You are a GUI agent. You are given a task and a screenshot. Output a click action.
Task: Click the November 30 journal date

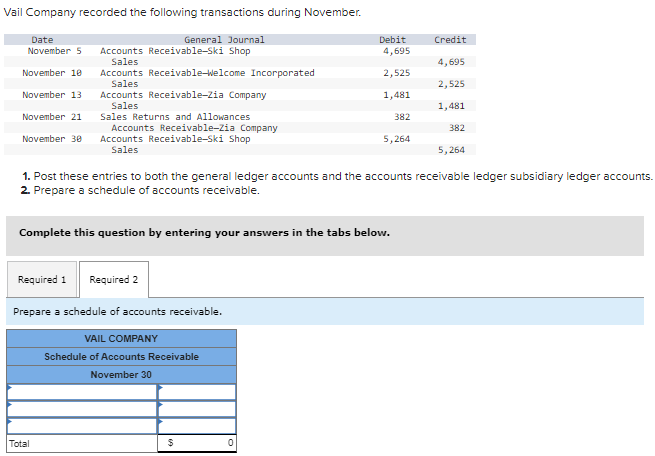tap(52, 139)
